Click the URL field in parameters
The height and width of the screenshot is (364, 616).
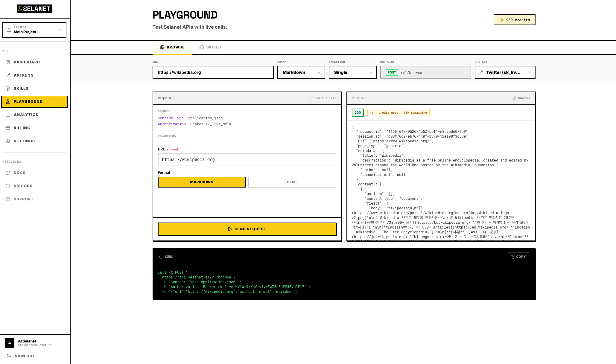click(247, 159)
